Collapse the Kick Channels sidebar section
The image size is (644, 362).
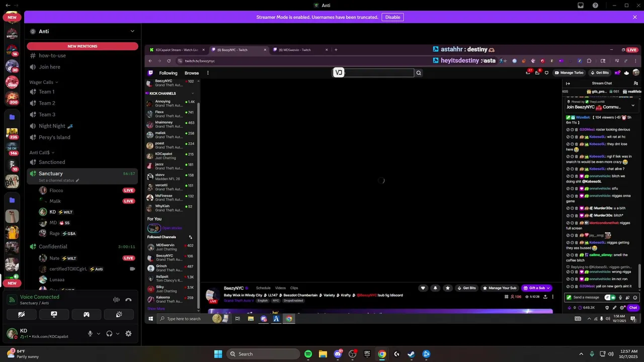tap(192, 94)
